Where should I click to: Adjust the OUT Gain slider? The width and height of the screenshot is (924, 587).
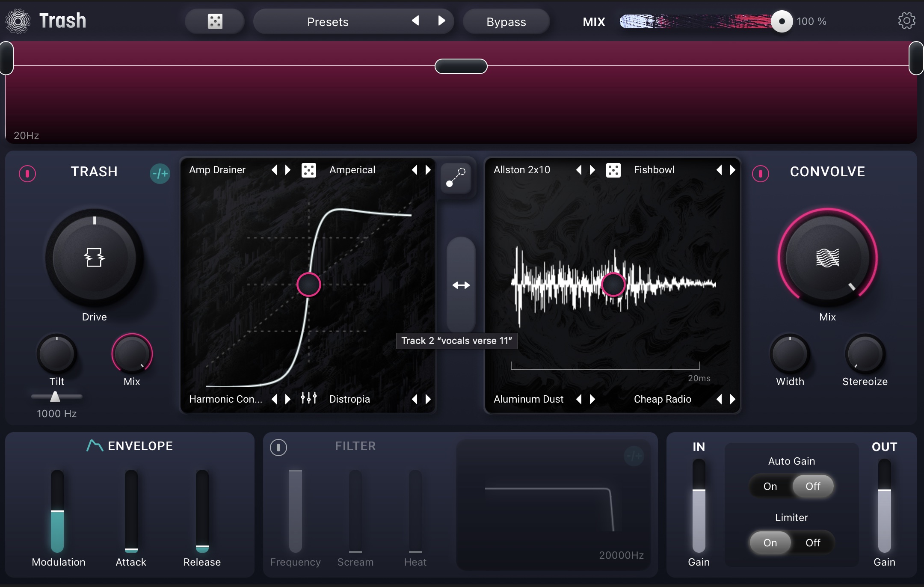[x=884, y=506]
